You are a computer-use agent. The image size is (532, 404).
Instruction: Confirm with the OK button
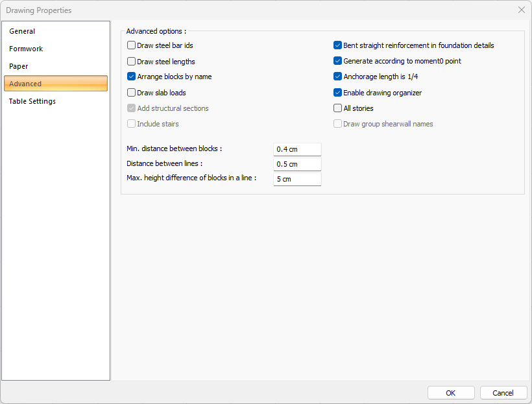click(451, 393)
